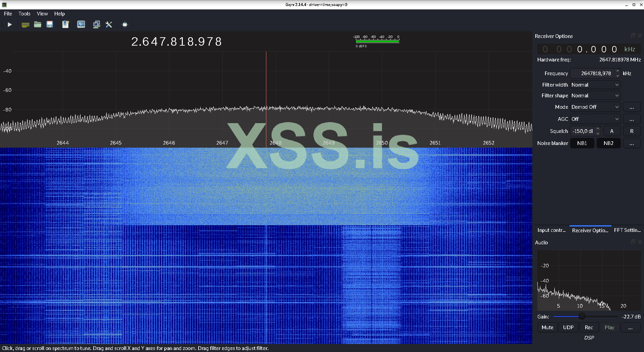Click the Frequency input field
The height and width of the screenshot is (352, 644).
594,73
